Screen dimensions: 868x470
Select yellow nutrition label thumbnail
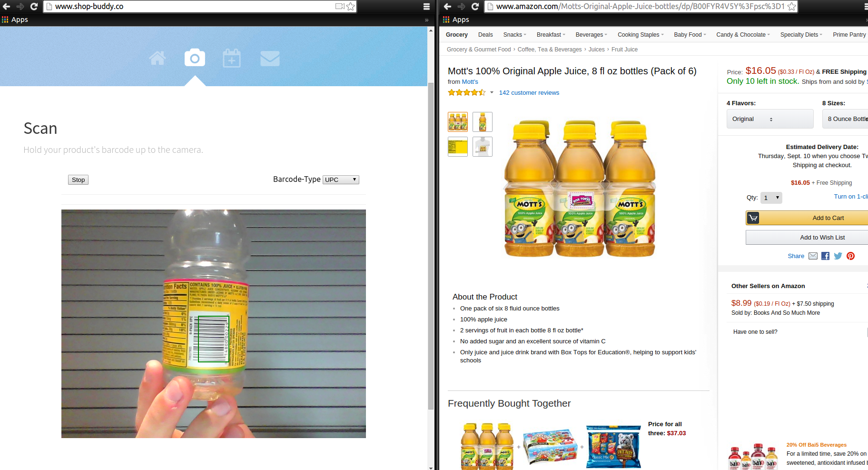[458, 147]
